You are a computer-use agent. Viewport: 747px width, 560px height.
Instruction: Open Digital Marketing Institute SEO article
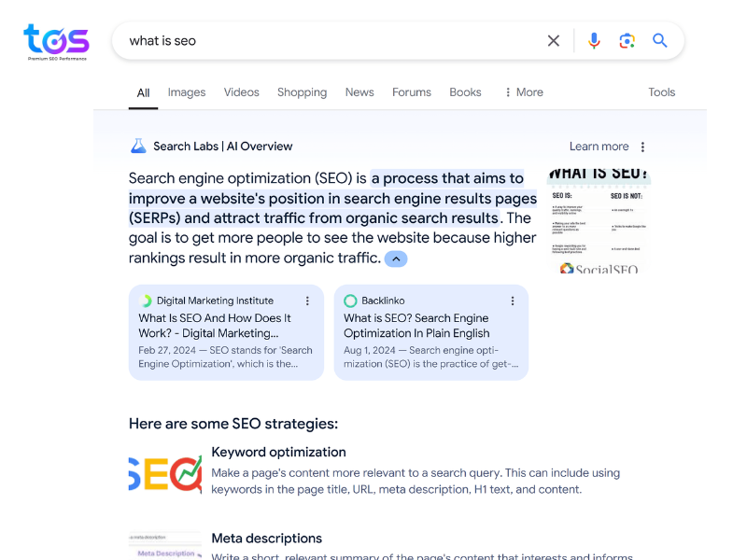click(x=215, y=326)
